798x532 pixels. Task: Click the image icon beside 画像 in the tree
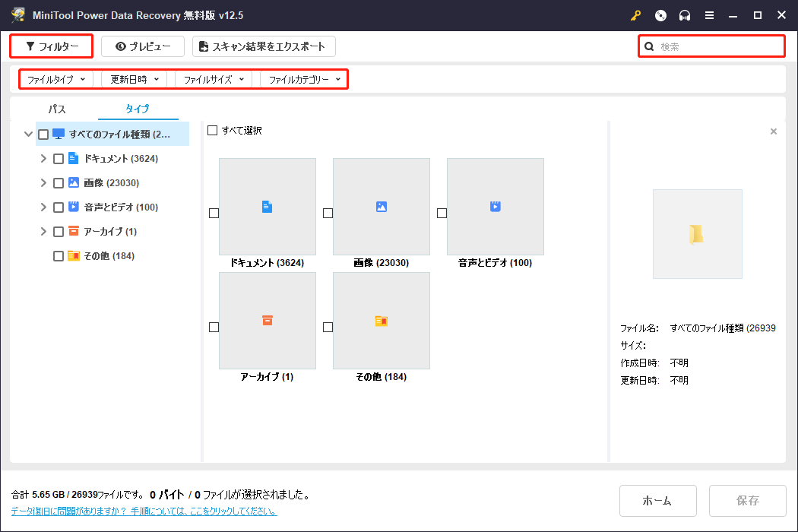(x=73, y=182)
